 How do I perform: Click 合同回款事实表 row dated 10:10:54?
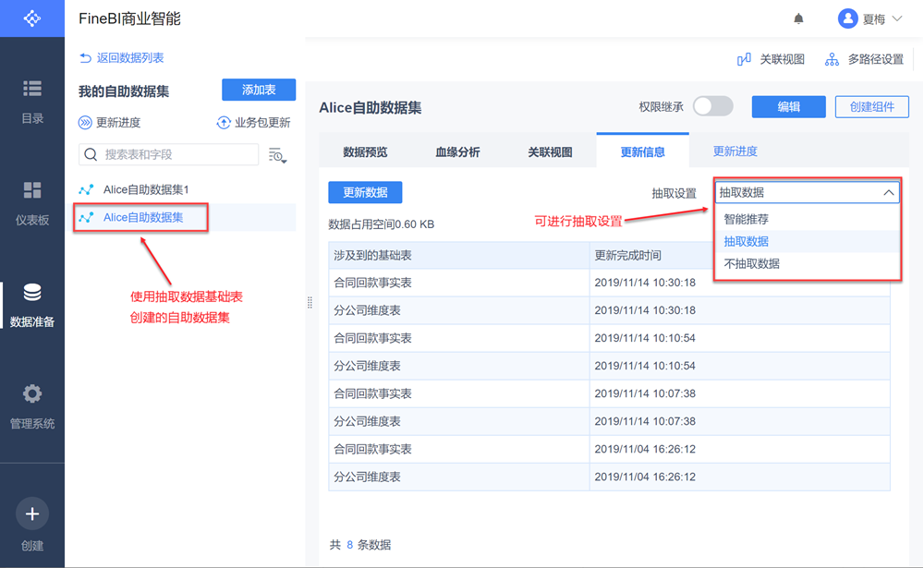[609, 338]
